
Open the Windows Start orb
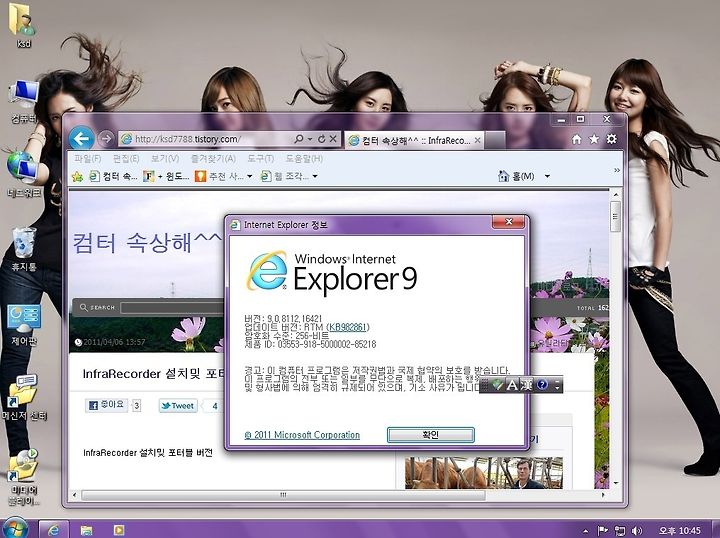pos(15,528)
